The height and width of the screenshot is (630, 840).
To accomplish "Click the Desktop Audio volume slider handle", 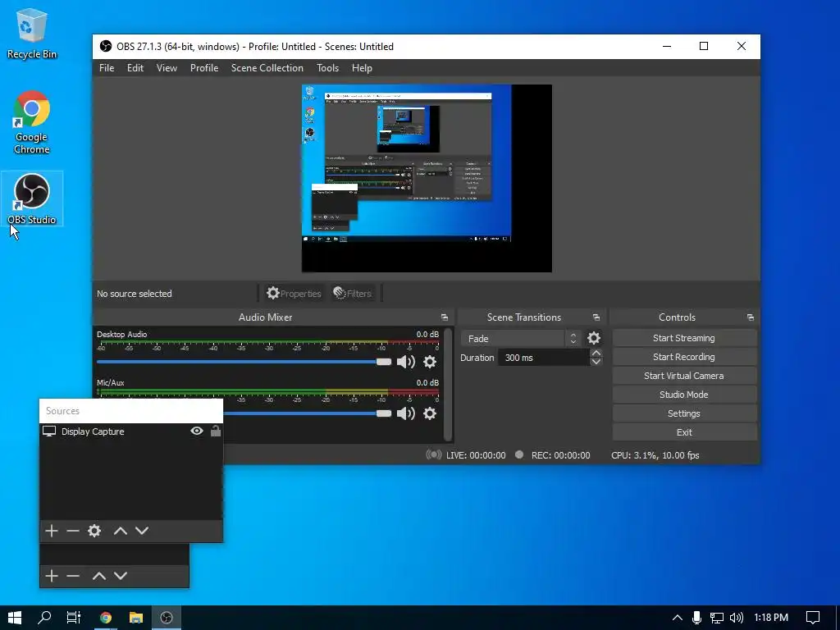I will pyautogui.click(x=384, y=362).
